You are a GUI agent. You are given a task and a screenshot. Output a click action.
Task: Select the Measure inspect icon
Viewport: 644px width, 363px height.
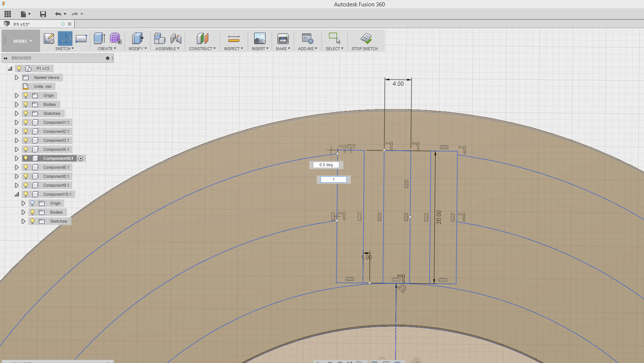(x=234, y=38)
